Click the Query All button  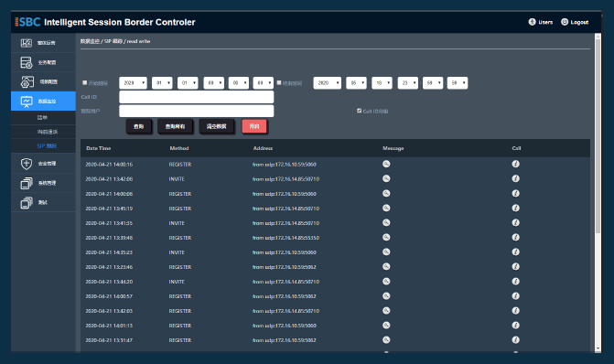(x=175, y=126)
